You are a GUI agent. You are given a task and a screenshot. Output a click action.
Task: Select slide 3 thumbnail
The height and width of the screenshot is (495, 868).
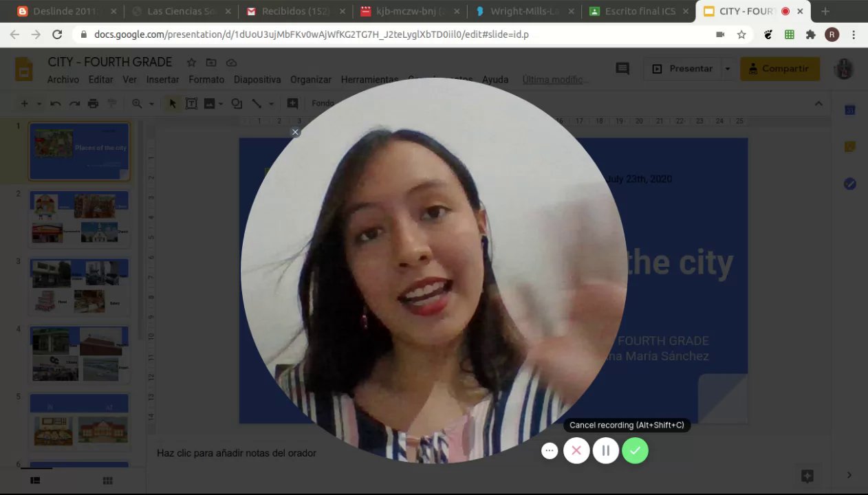click(79, 286)
